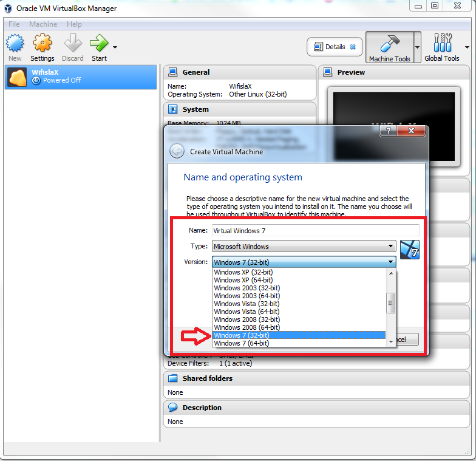Close the Create Virtual Machine dialog

click(411, 131)
